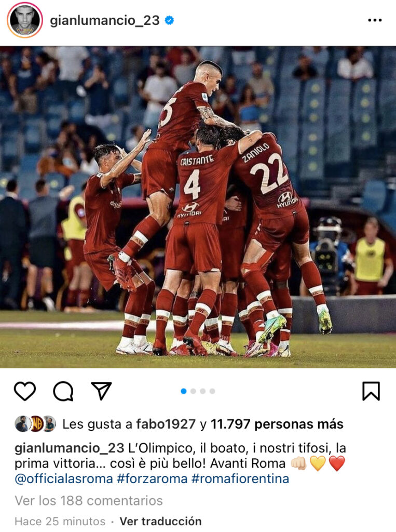This screenshot has height=532, width=396.
Task: Share post with paper plane icon
Action: (101, 391)
